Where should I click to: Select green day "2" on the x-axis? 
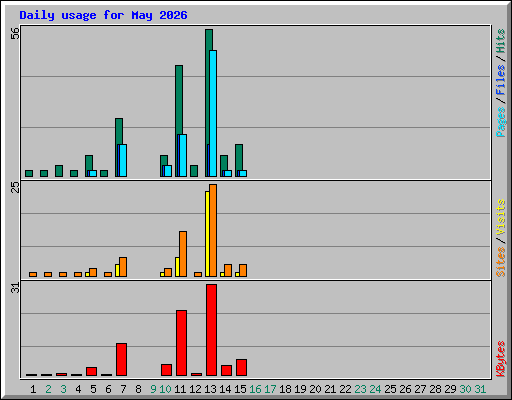(x=48, y=389)
